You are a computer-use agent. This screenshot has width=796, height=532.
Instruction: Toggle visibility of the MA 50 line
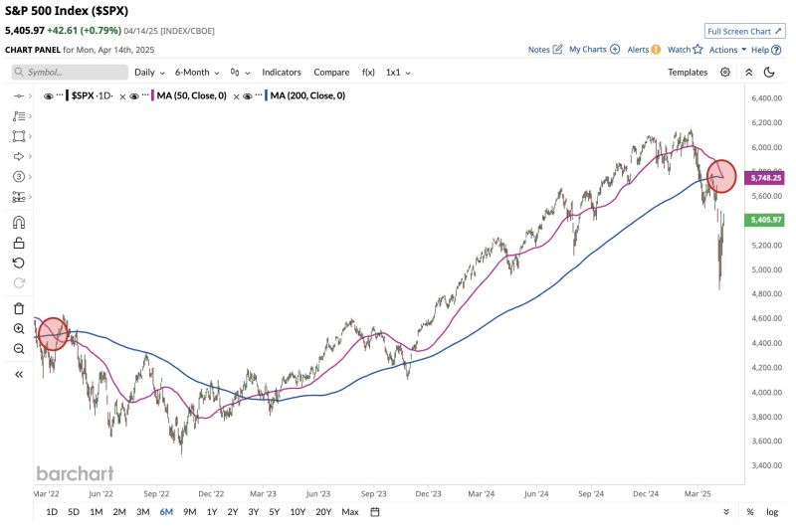[132, 95]
